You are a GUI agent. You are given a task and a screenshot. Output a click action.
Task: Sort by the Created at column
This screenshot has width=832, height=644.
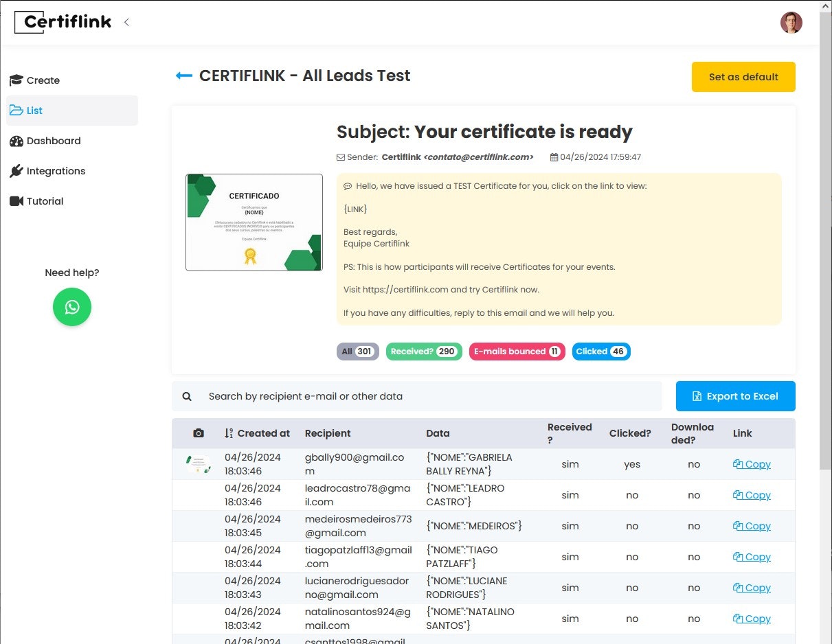(x=257, y=433)
